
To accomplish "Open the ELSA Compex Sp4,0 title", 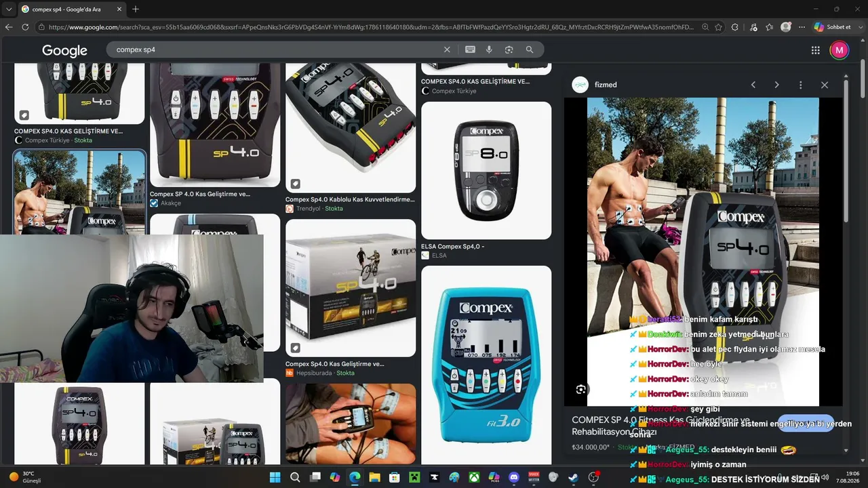I will [x=452, y=246].
